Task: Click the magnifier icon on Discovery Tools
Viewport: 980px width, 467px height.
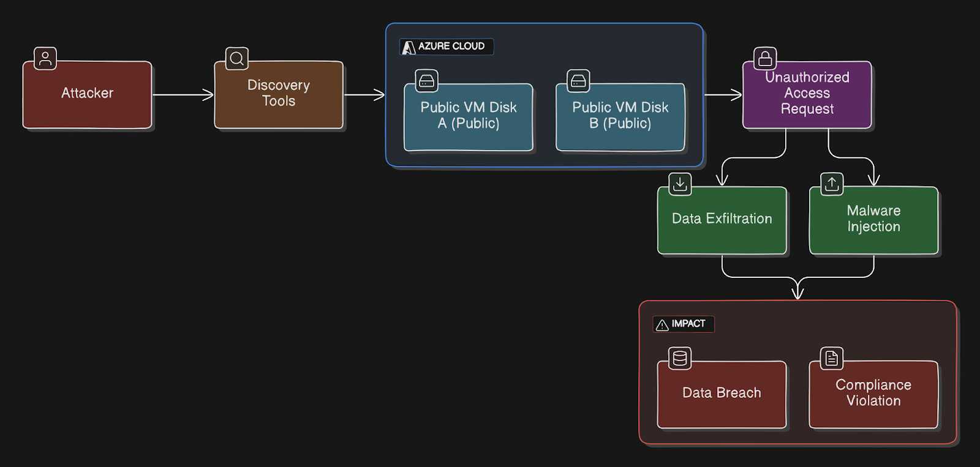Action: coord(237,59)
